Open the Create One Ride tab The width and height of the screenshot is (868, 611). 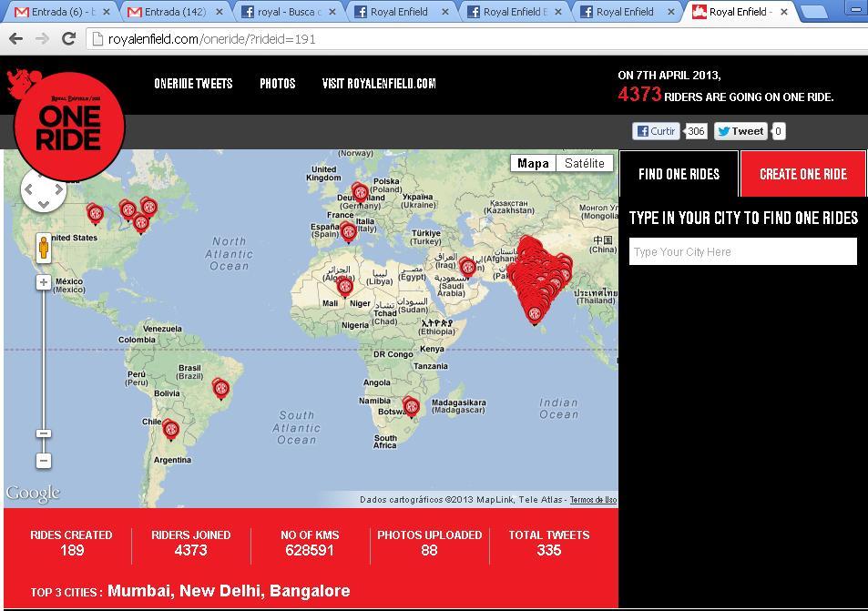click(x=803, y=174)
